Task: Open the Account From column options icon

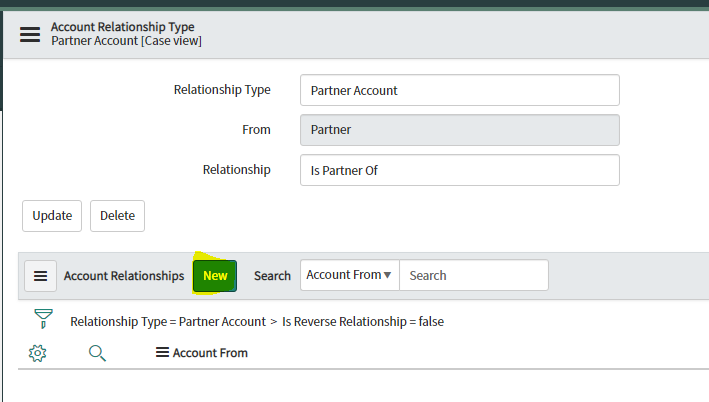Action: pos(162,353)
